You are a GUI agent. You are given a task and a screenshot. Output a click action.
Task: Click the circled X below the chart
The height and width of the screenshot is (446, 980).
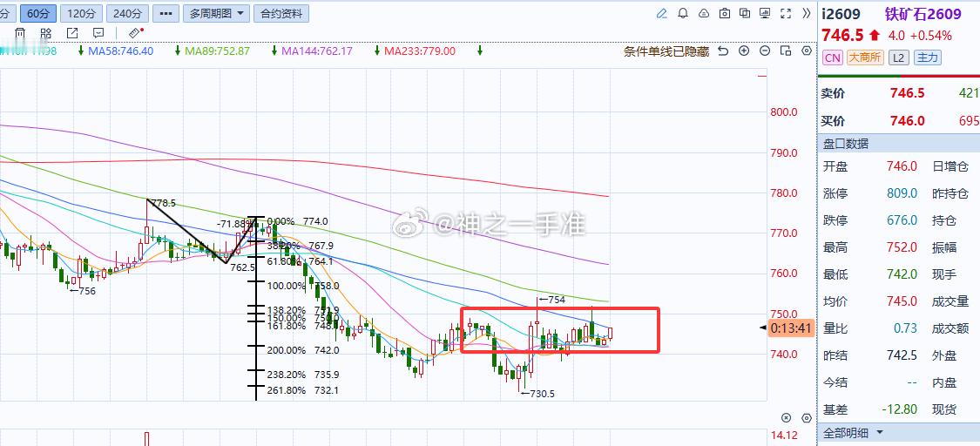point(787,417)
